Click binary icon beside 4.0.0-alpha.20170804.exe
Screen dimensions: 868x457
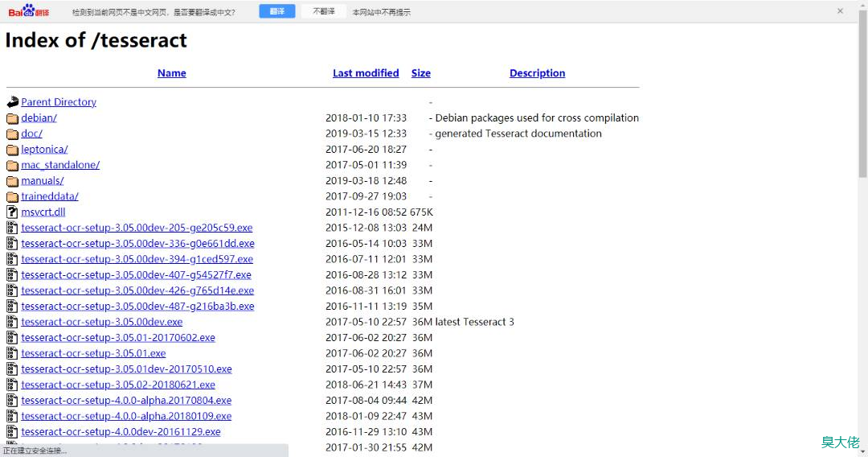(x=12, y=400)
